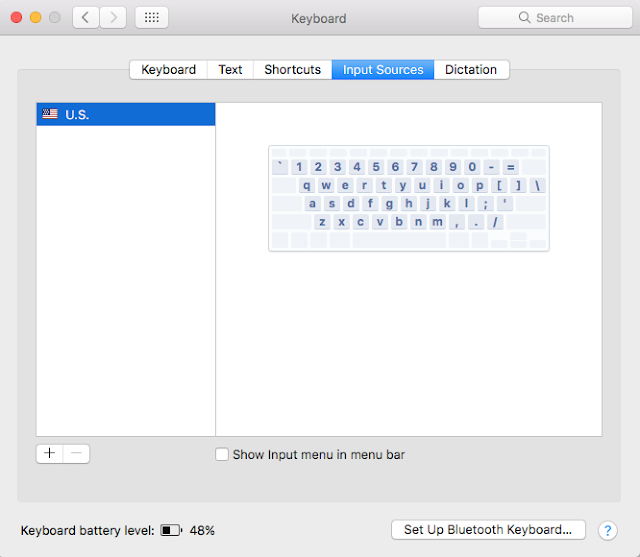
Task: Click the 48% battery percentage text
Action: (x=202, y=530)
